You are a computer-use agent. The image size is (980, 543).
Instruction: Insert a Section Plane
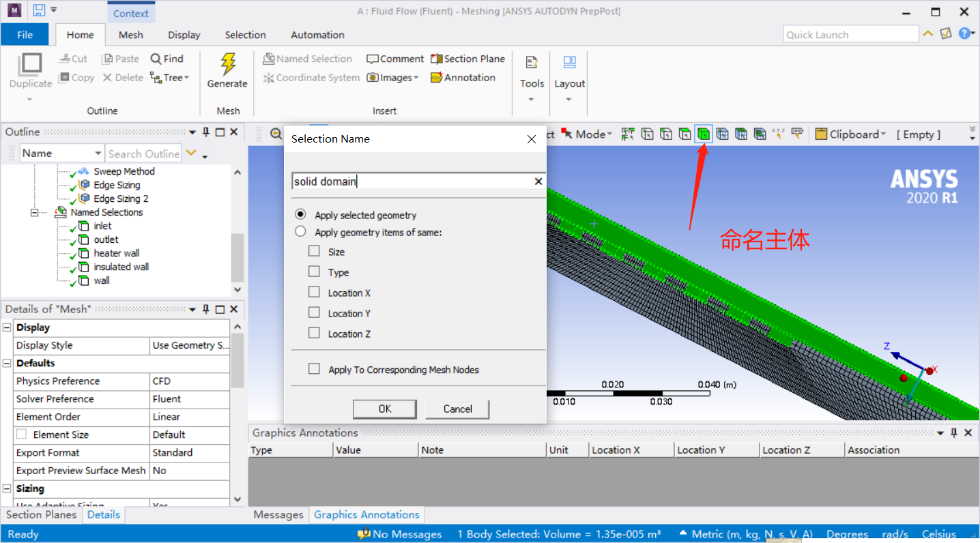point(467,59)
